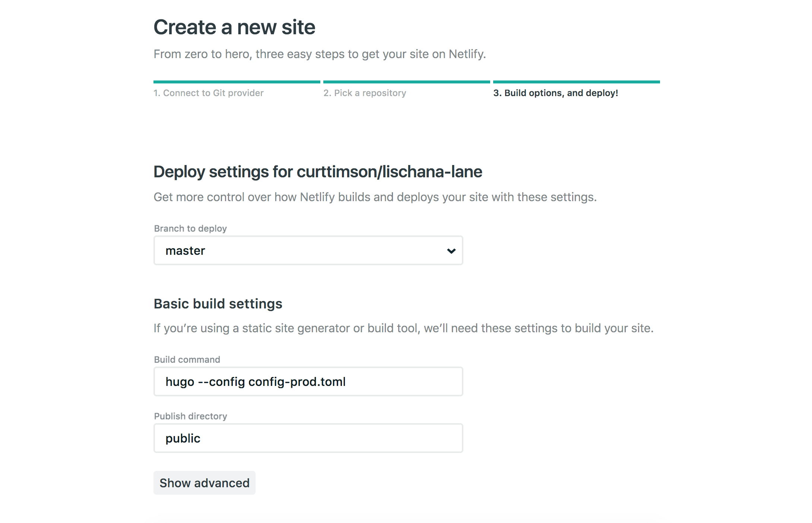Click the 'Branch to deploy' label

click(x=190, y=228)
